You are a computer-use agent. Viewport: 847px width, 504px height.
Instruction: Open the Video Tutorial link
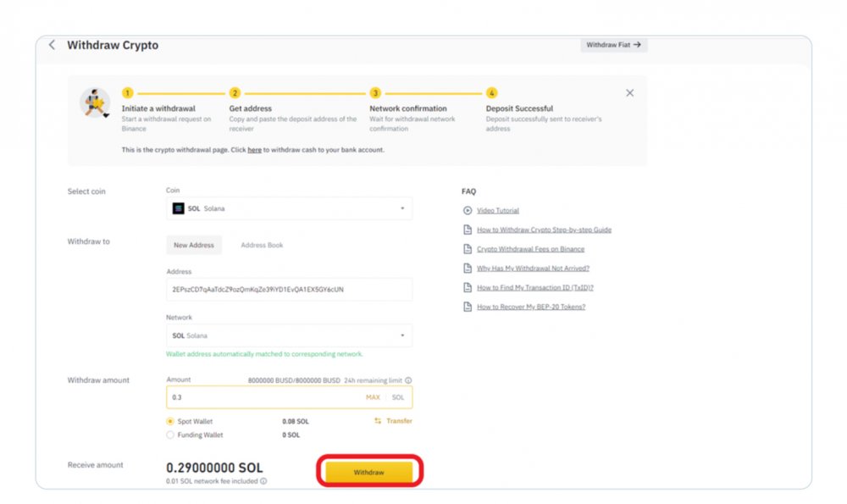point(497,211)
